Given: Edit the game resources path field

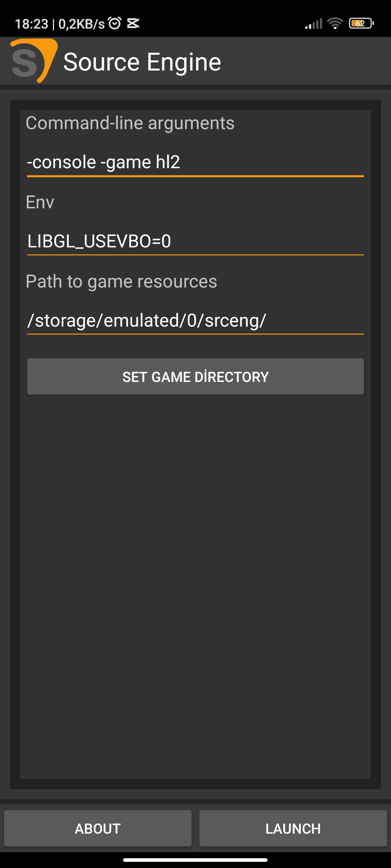Looking at the screenshot, I should [x=195, y=320].
